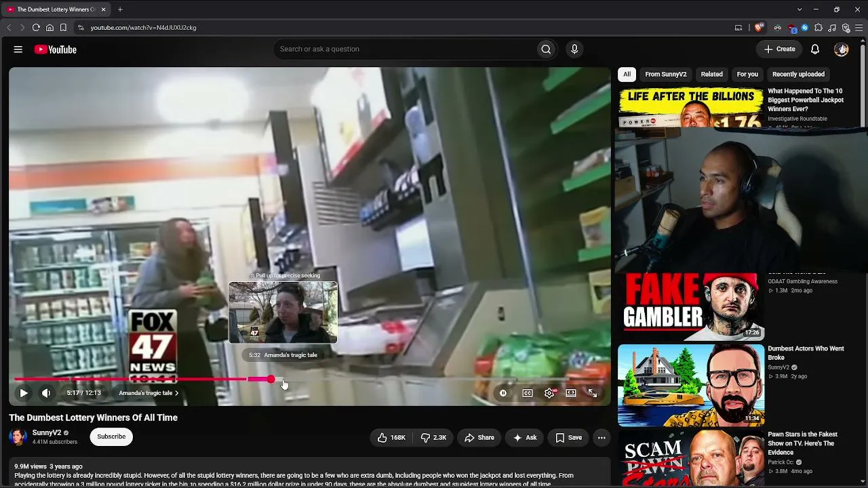Go back in the browser
868x488 pixels.
tap(9, 28)
